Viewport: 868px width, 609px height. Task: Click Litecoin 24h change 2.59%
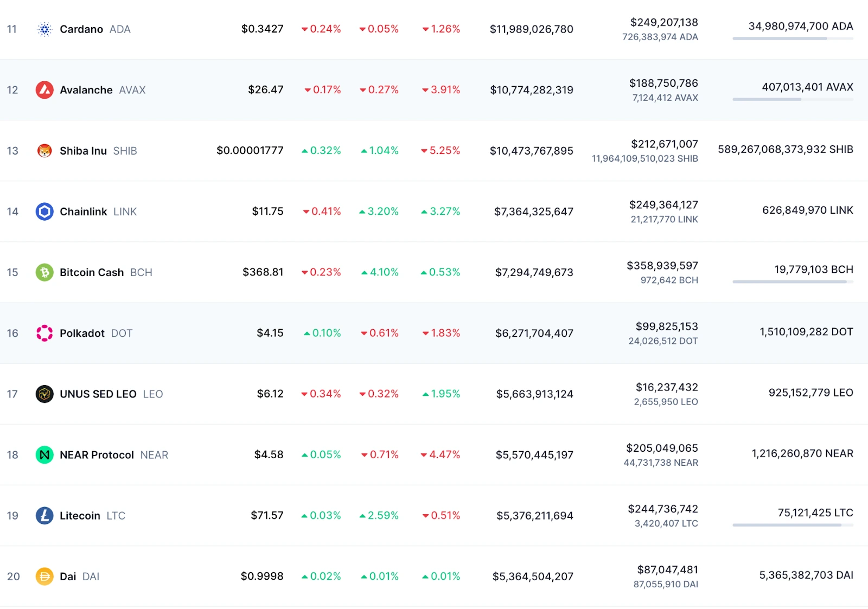[379, 515]
